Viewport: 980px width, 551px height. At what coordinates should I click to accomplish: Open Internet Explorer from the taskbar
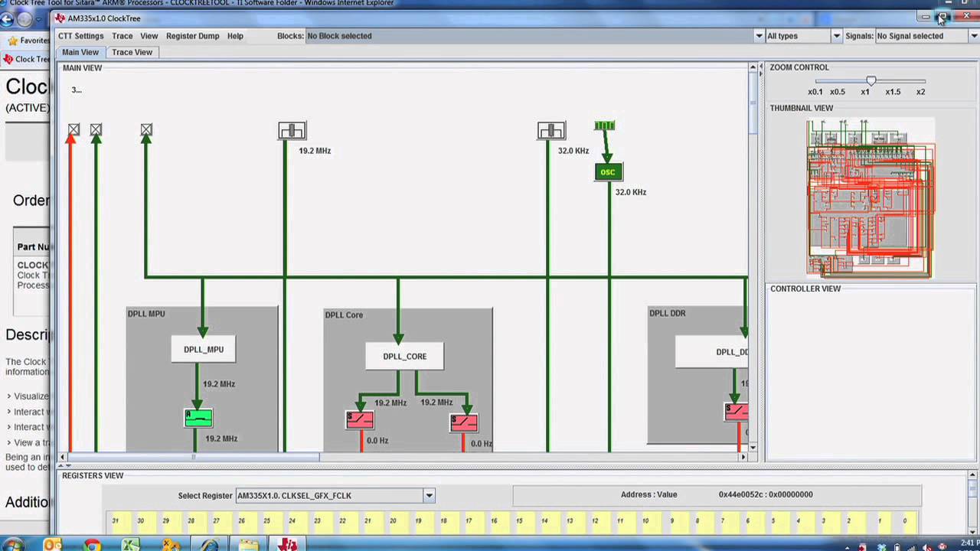(x=210, y=545)
